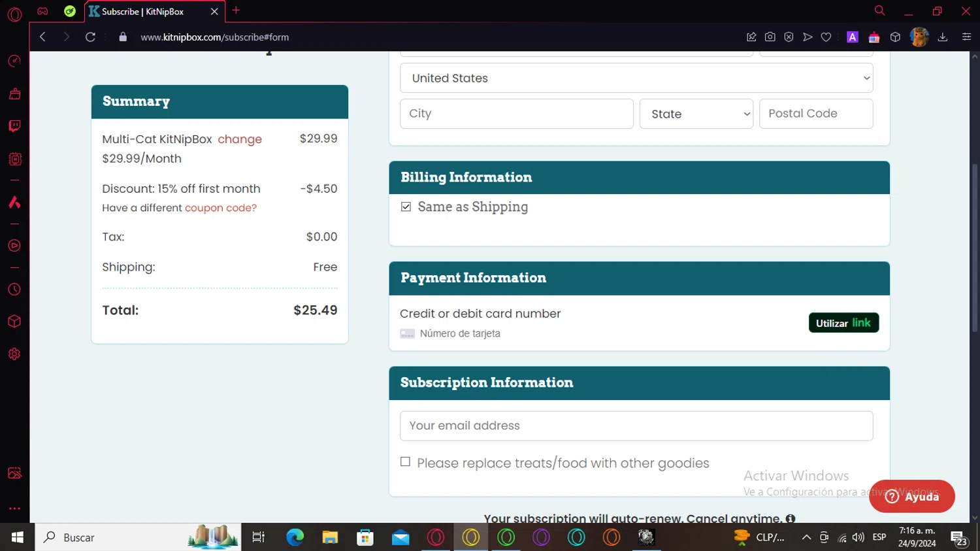980x551 pixels.
Task: Go back with the back arrow
Action: (42, 37)
